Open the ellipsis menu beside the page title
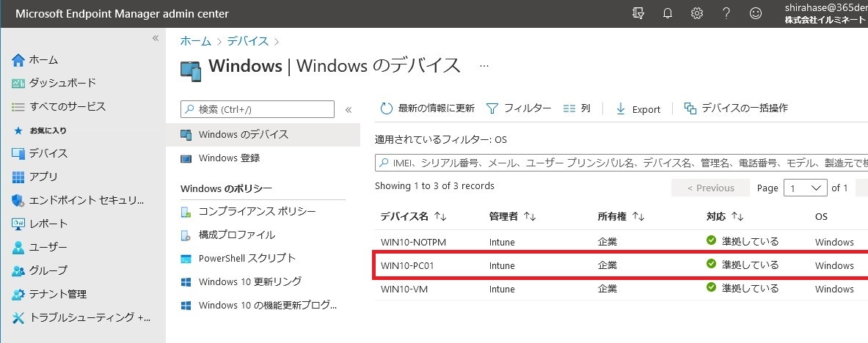 (484, 66)
